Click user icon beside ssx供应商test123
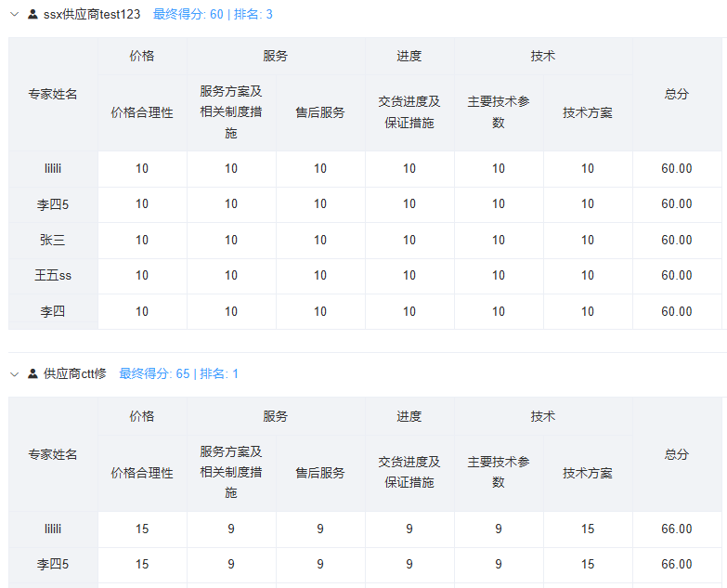 (x=32, y=14)
